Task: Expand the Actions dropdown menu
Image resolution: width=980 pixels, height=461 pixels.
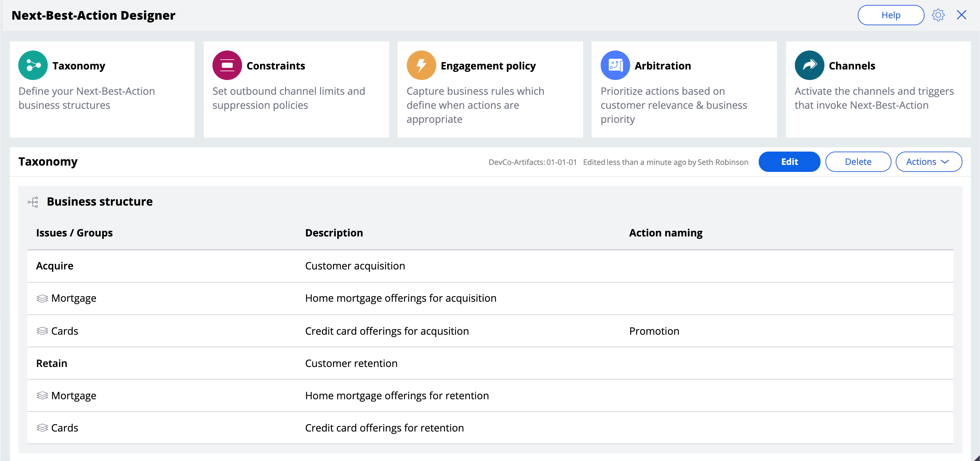Action: 928,162
